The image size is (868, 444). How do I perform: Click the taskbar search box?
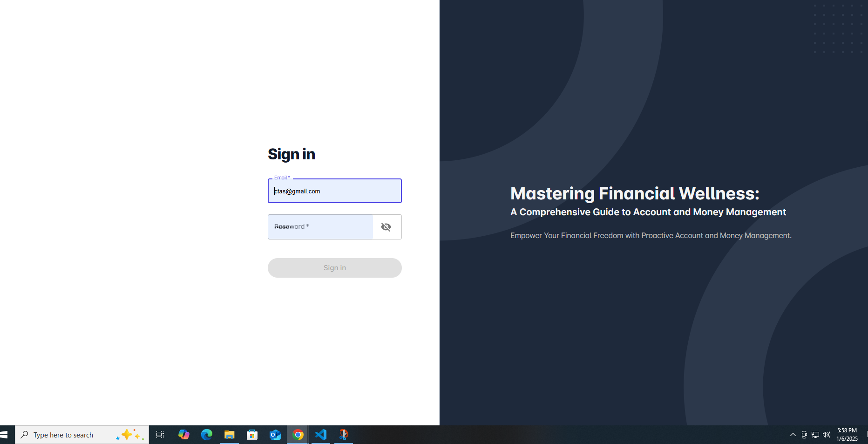pyautogui.click(x=82, y=435)
